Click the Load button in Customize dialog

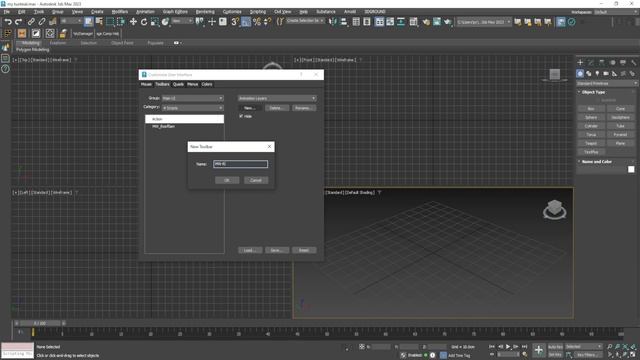[x=250, y=250]
